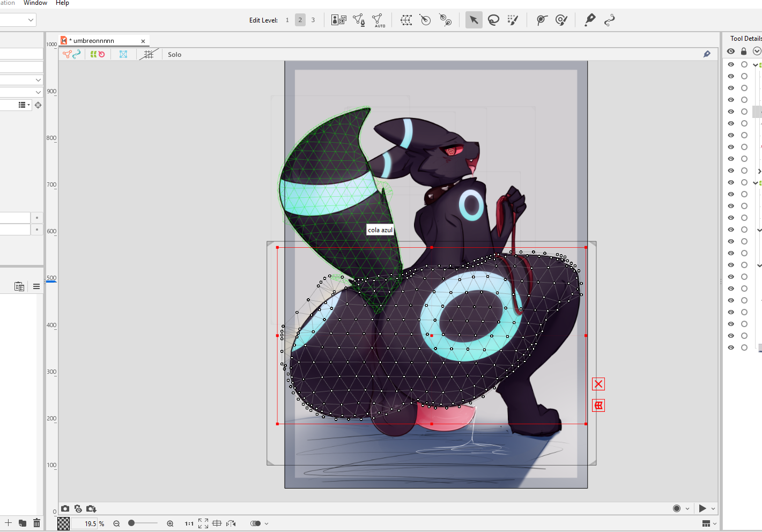
Task: Click the red mesh icon beside canvas
Action: (x=598, y=405)
